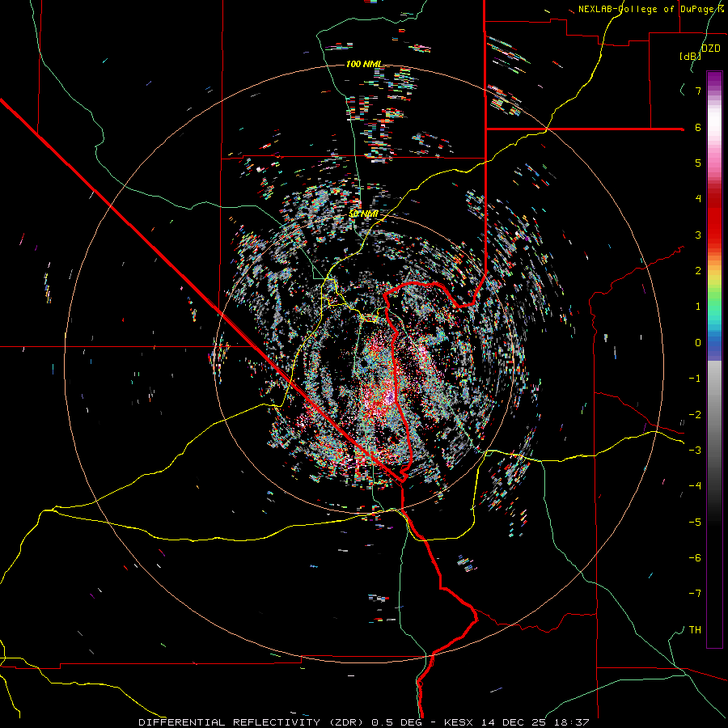728x728 pixels.
Task: Click the -5 value on the dB scale
Action: [695, 523]
